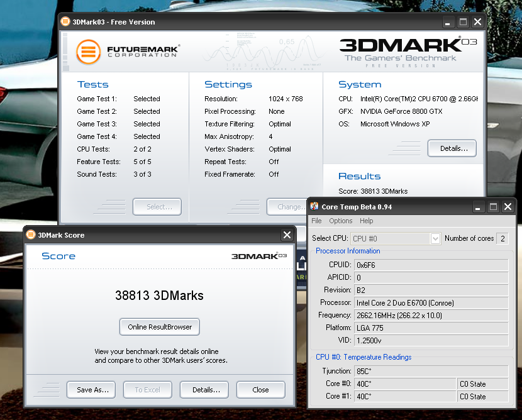
Task: Click the APICID value field
Action: 431,277
